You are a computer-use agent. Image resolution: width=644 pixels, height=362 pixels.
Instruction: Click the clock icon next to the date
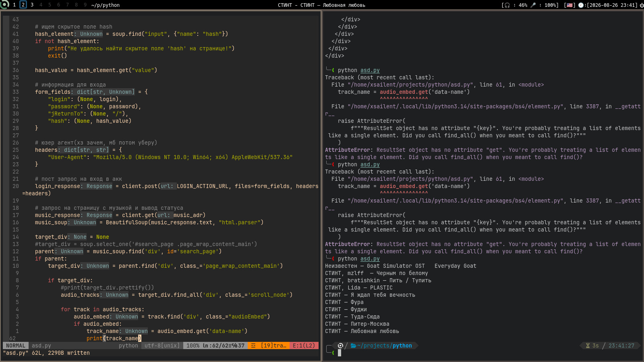tap(581, 5)
